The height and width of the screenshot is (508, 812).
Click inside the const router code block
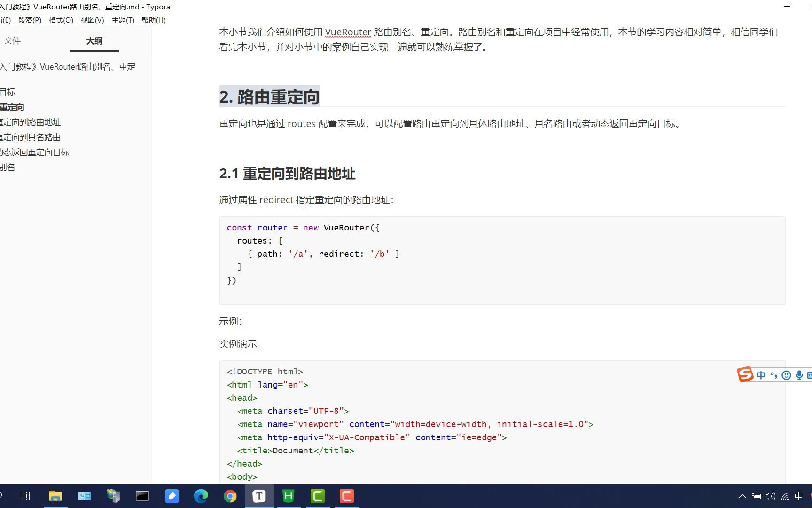502,261
